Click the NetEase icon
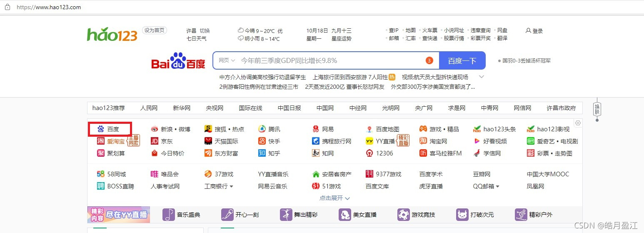The width and height of the screenshot is (644, 233). coord(315,129)
